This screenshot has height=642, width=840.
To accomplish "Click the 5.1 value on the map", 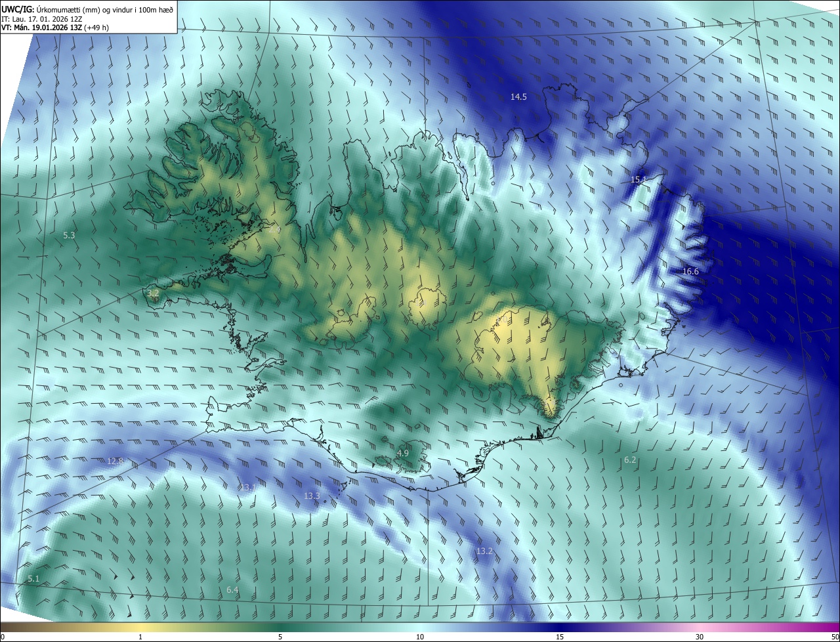I will point(33,578).
